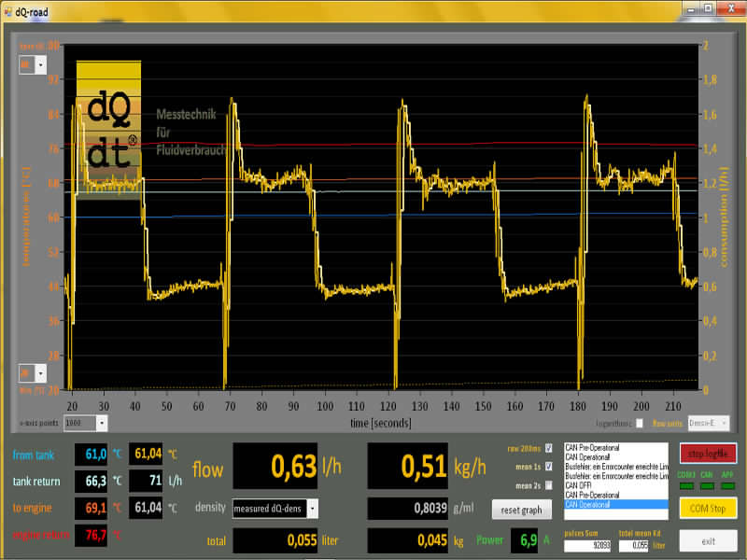
Task: Click the pulses Sum input field
Action: (x=586, y=545)
